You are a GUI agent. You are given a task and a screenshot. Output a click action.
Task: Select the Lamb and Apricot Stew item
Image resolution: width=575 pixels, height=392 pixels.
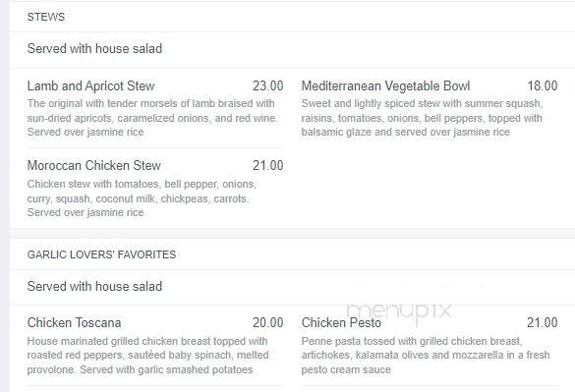[x=91, y=86]
